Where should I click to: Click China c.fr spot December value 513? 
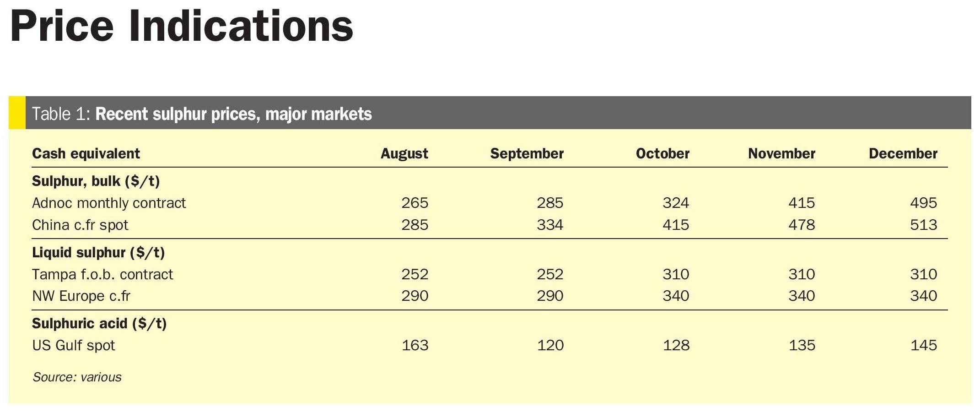pyautogui.click(x=923, y=225)
